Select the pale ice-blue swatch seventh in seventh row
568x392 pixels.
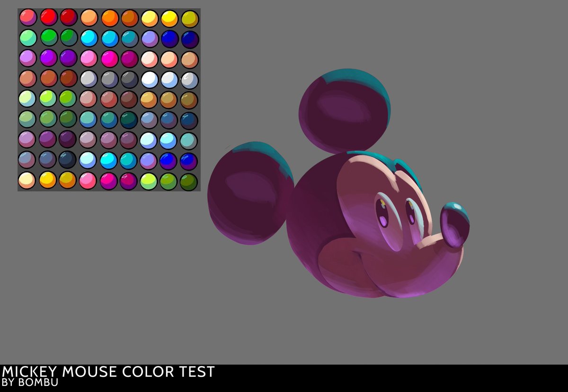tap(149, 140)
